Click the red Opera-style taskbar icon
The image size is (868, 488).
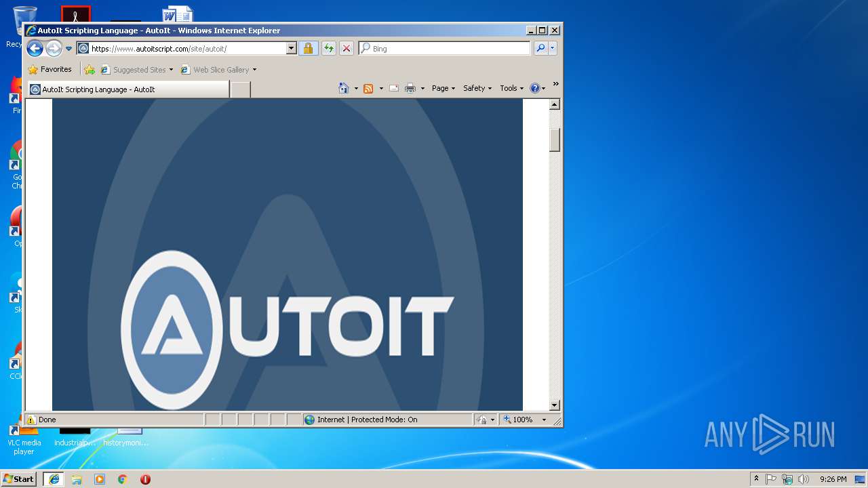pos(145,479)
